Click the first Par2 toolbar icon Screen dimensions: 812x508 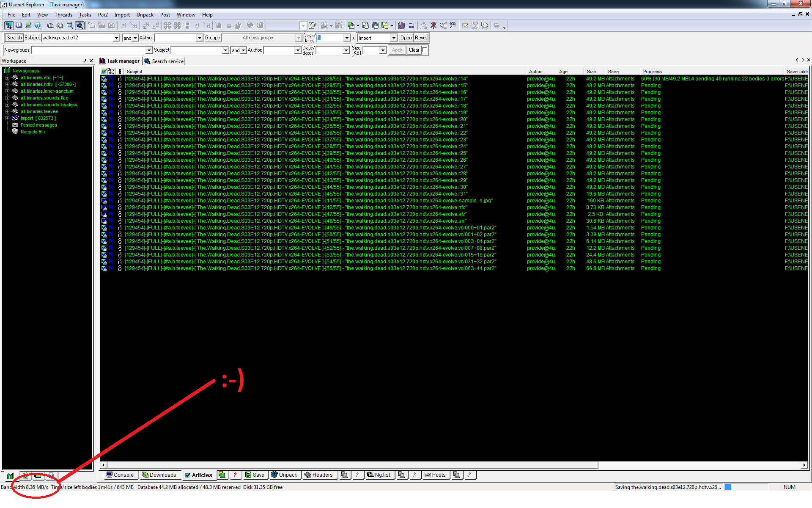(x=325, y=25)
